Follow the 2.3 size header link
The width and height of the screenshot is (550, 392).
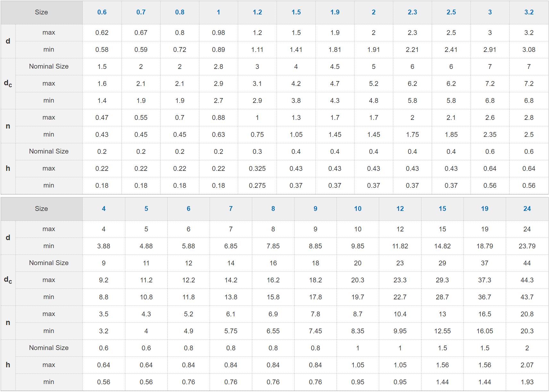point(412,12)
